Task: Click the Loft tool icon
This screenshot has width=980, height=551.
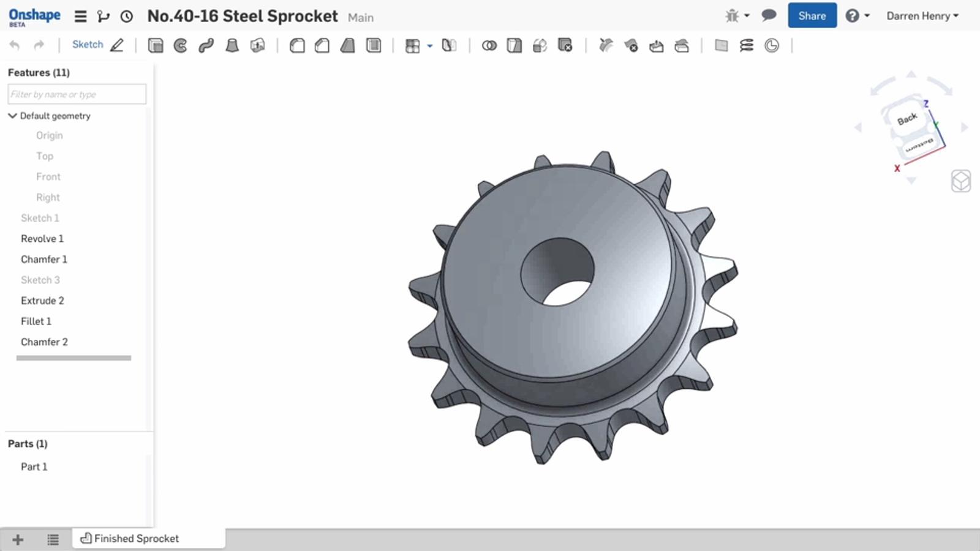Action: coord(232,45)
